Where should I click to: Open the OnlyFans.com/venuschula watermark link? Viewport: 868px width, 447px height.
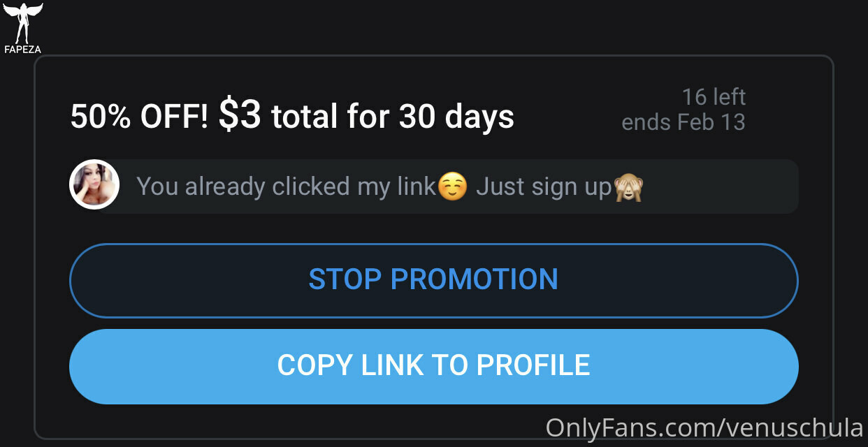coord(704,427)
